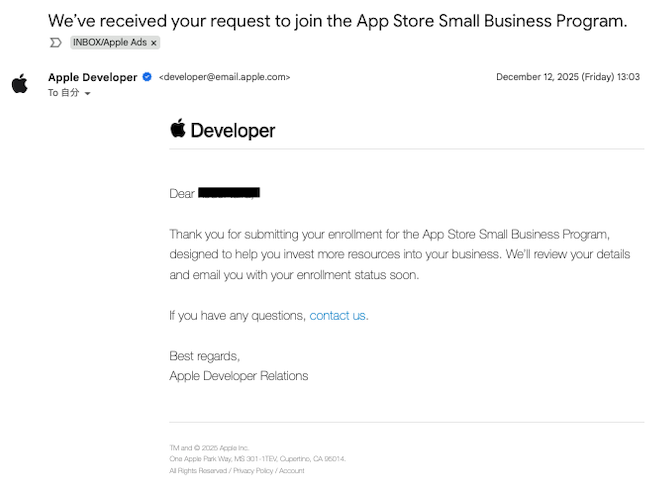Click the 'To' recipient label
This screenshot has width=649, height=483.
click(54, 93)
